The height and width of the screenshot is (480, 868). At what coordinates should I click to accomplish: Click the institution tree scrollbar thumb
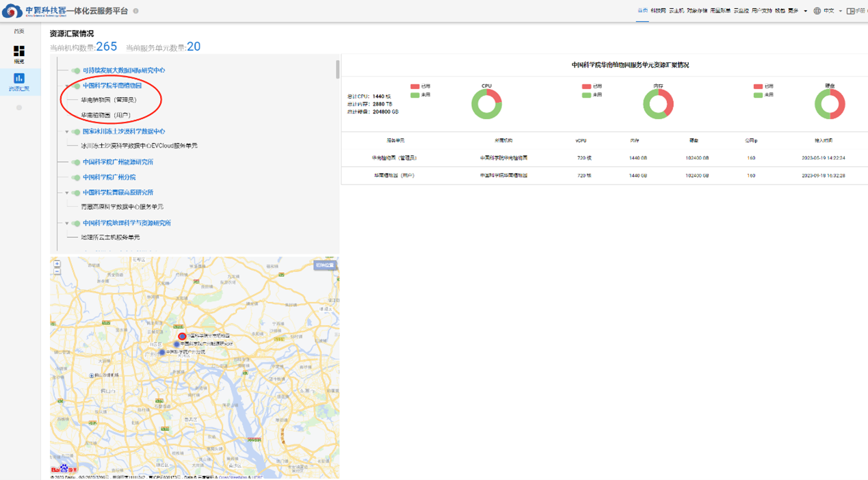coord(337,69)
